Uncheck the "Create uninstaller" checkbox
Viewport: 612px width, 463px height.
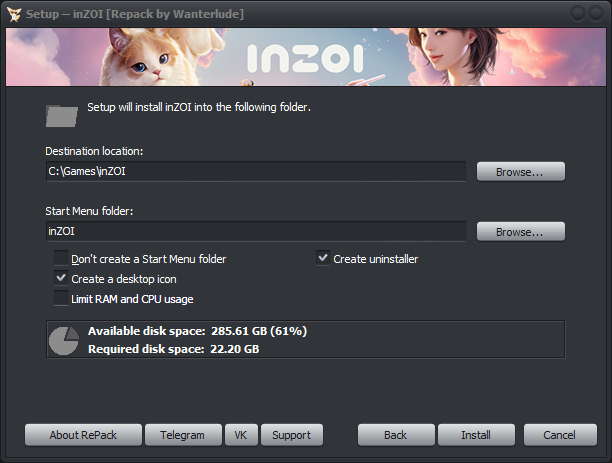[323, 258]
